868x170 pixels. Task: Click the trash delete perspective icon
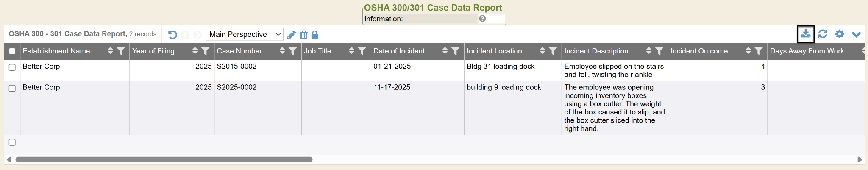303,35
